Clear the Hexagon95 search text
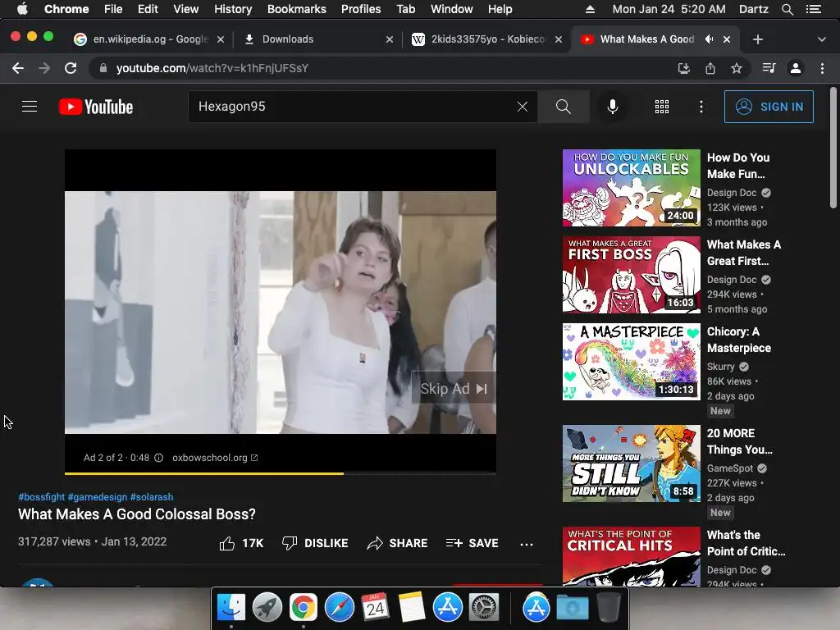 pyautogui.click(x=523, y=107)
